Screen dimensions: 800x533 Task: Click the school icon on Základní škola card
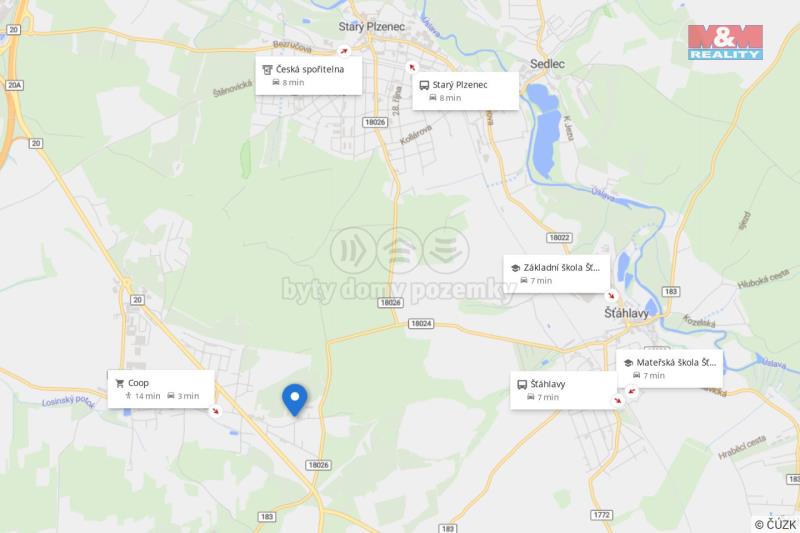(x=515, y=268)
